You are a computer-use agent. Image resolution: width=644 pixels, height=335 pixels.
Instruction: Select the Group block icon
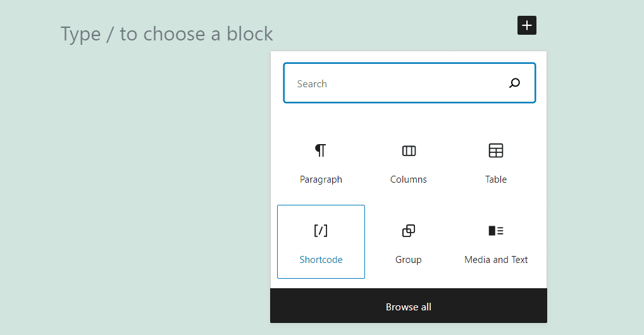(409, 231)
